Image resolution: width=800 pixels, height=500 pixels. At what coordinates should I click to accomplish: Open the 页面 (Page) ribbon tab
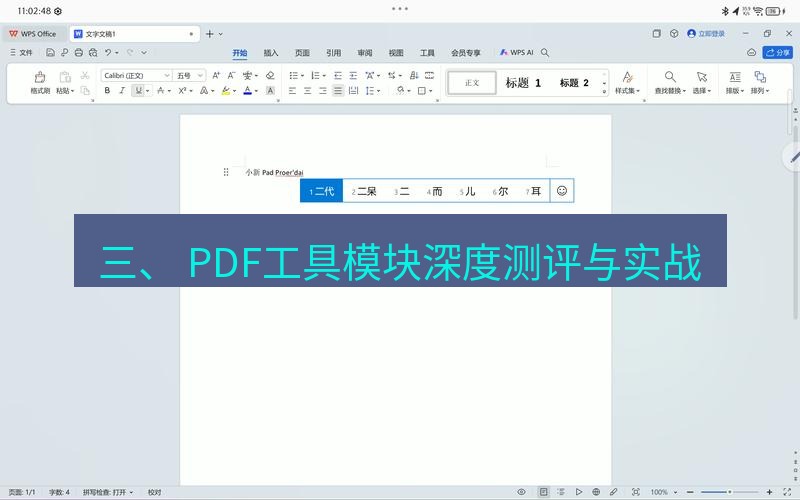point(302,53)
